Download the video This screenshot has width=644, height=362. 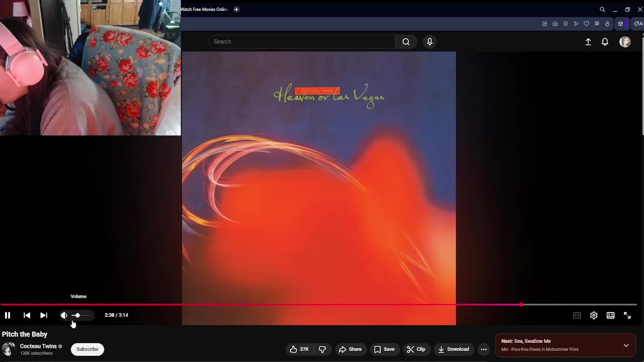pyautogui.click(x=453, y=349)
